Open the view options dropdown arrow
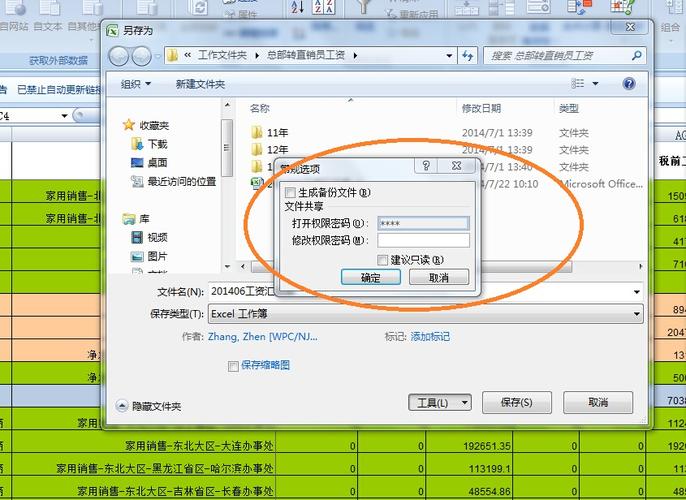The image size is (686, 500). pos(595,84)
